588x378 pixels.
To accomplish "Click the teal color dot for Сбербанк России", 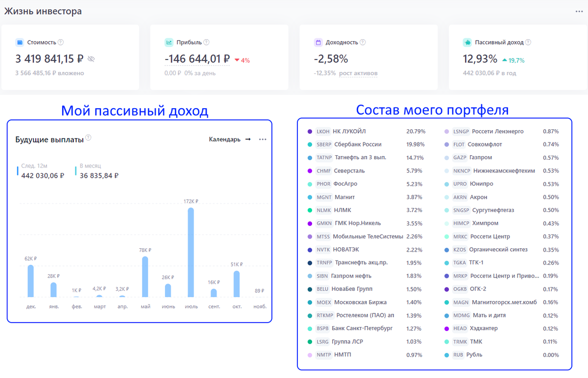I will click(x=310, y=145).
